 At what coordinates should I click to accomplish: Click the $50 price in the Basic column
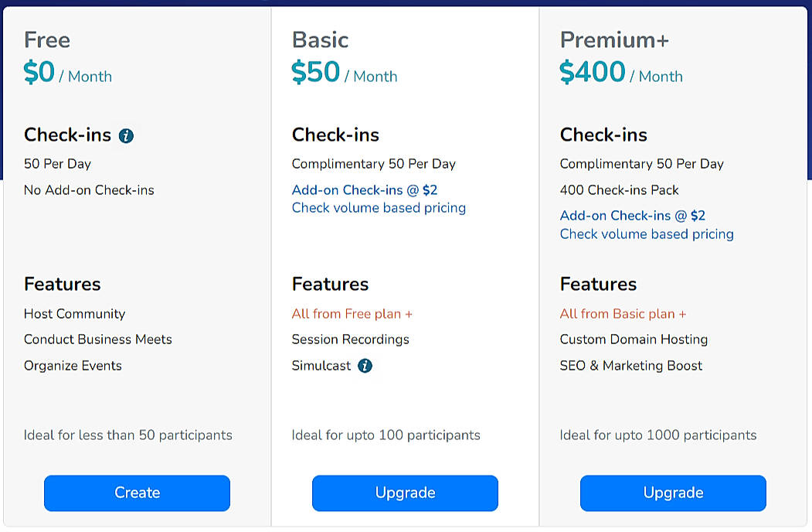point(312,72)
